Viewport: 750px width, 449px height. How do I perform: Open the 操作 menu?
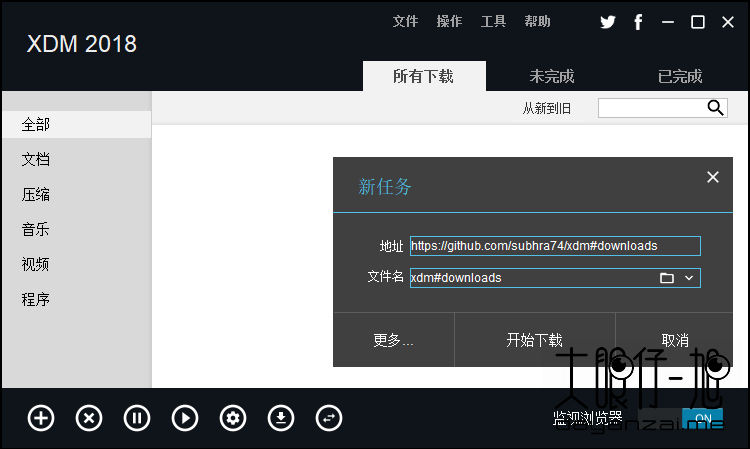(449, 22)
